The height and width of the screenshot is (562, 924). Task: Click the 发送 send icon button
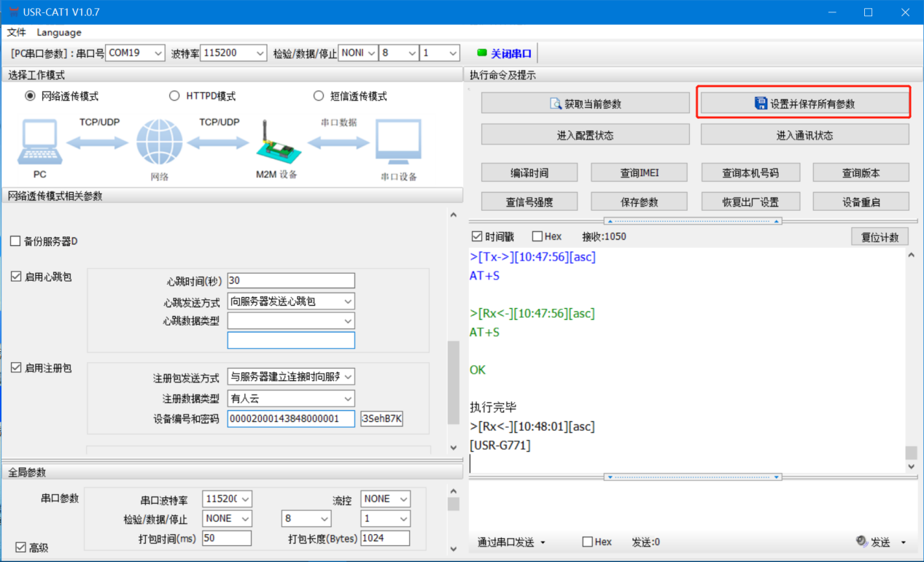(x=862, y=542)
